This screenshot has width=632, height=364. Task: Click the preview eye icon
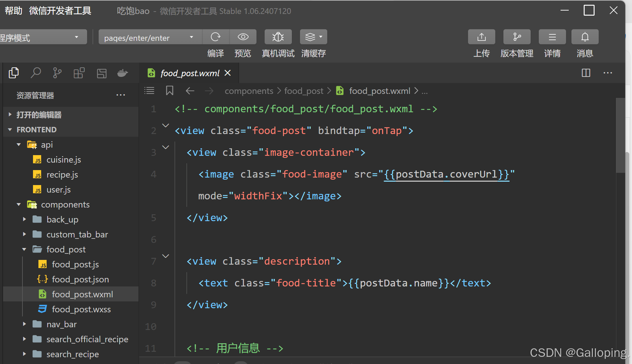click(243, 37)
